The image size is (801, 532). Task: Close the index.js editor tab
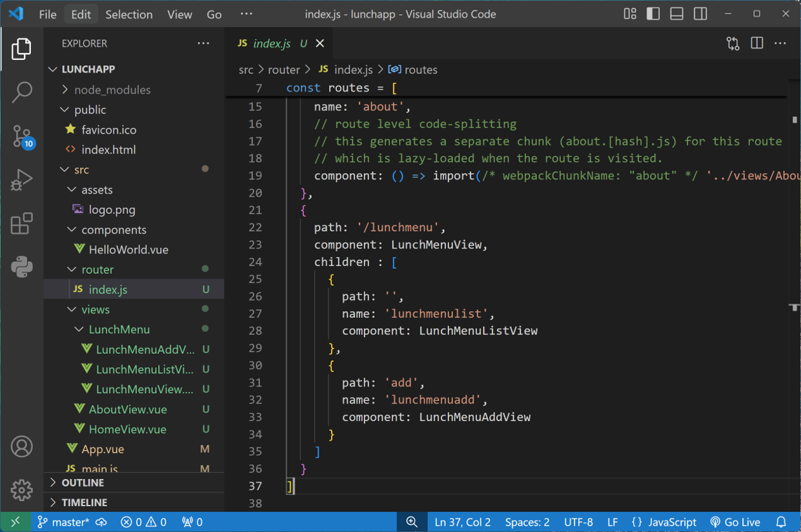[320, 43]
